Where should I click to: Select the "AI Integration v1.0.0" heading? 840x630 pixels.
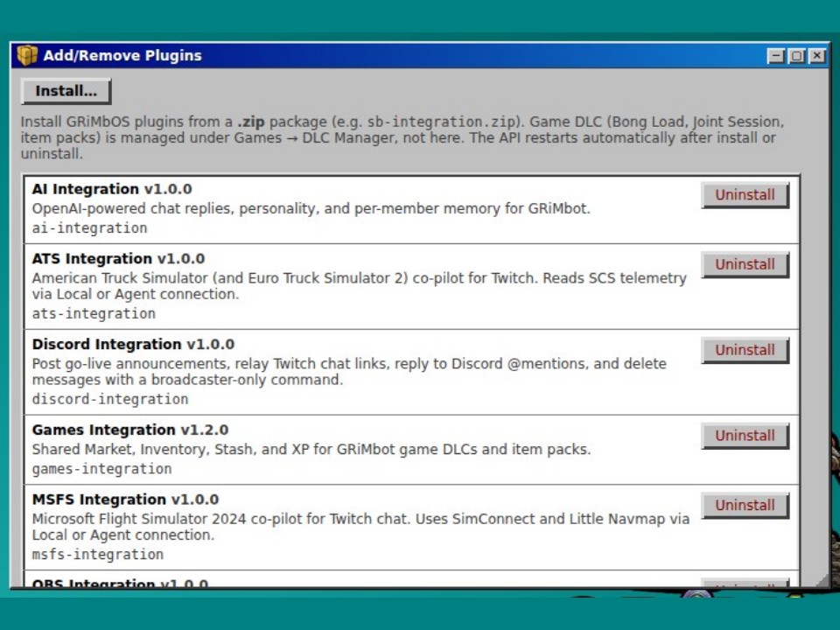tap(112, 189)
